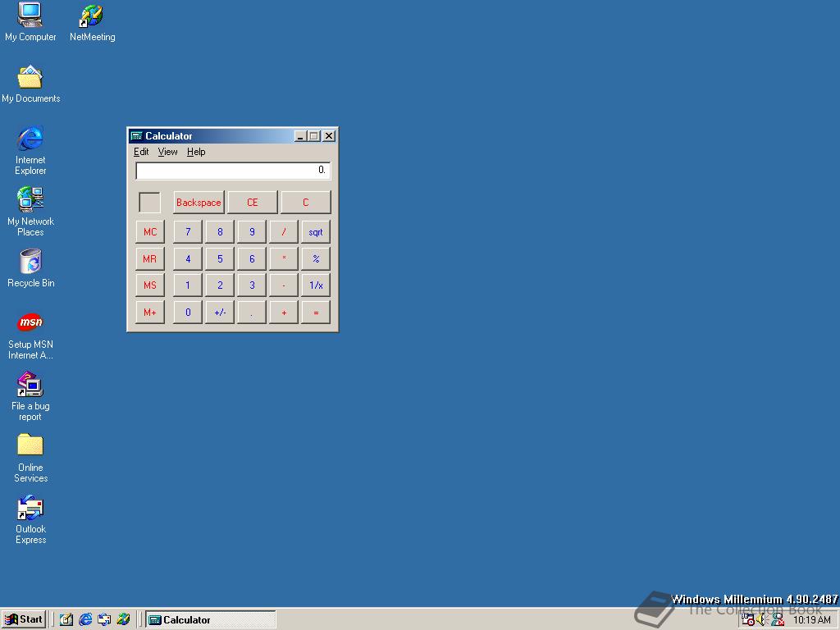The image size is (840, 630).
Task: Click the volume speaker tray icon
Action: point(762,620)
